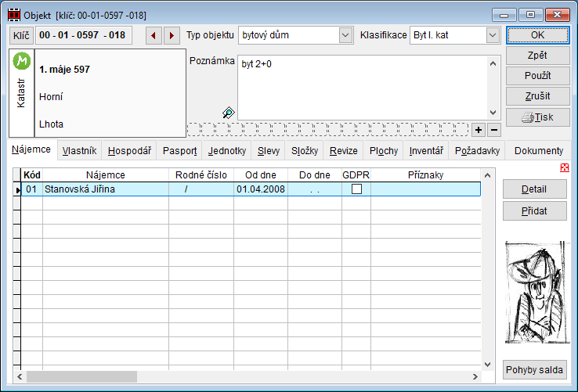The image size is (578, 392).
Task: Toggle GDPR checkbox for Stanovská Jiřina
Action: point(356,189)
